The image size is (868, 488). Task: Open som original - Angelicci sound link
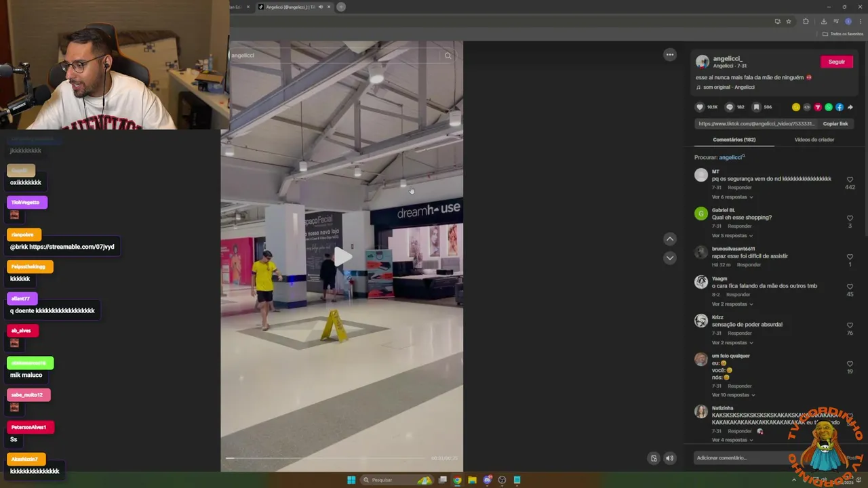(x=728, y=87)
